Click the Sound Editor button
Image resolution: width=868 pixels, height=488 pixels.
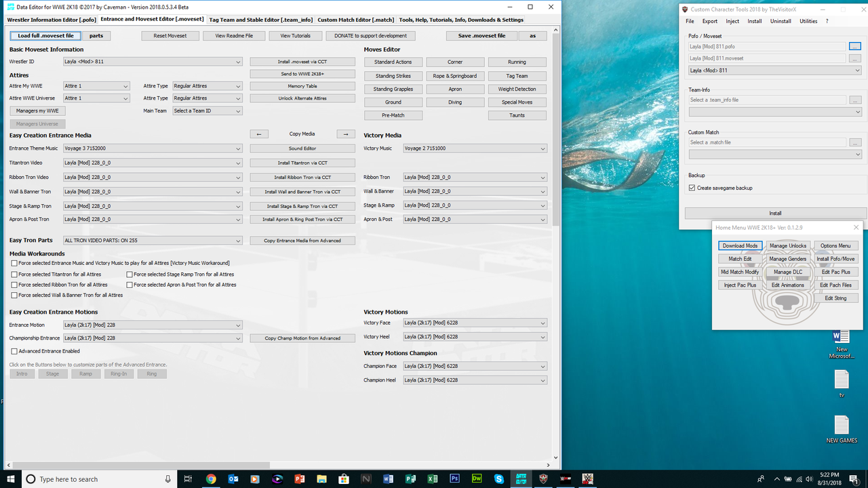[302, 148]
